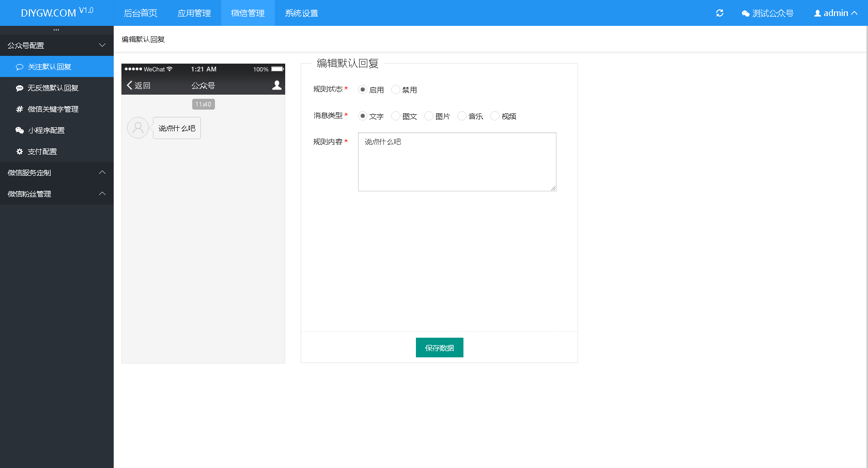The width and height of the screenshot is (868, 468).
Task: Click 返回 in the phone preview header
Action: 138,85
